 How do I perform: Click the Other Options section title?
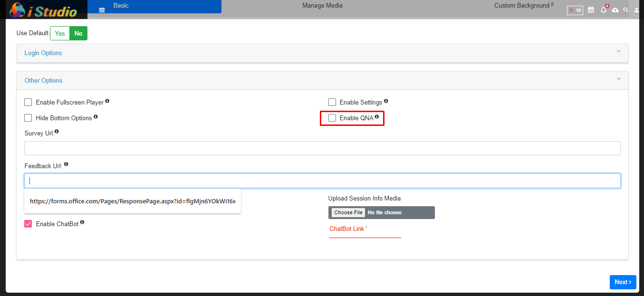click(x=43, y=80)
